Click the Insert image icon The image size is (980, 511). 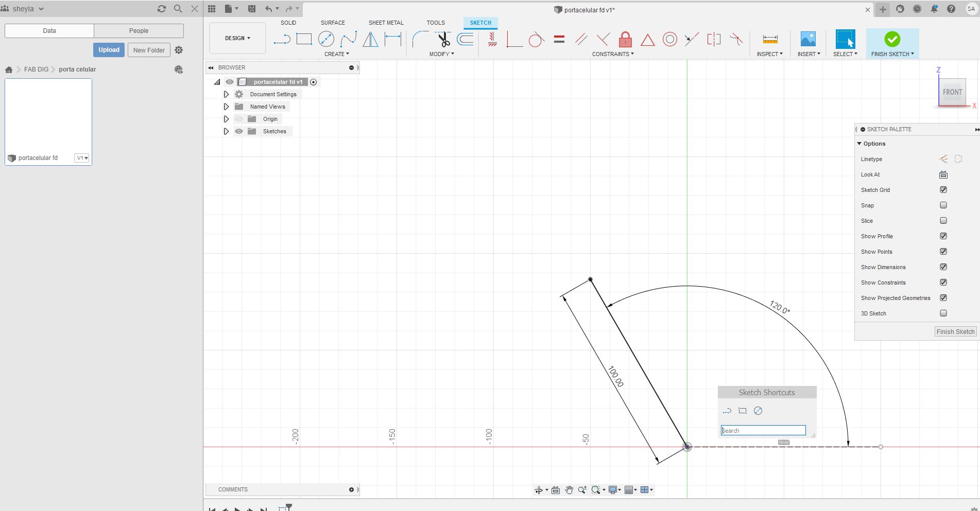(808, 39)
